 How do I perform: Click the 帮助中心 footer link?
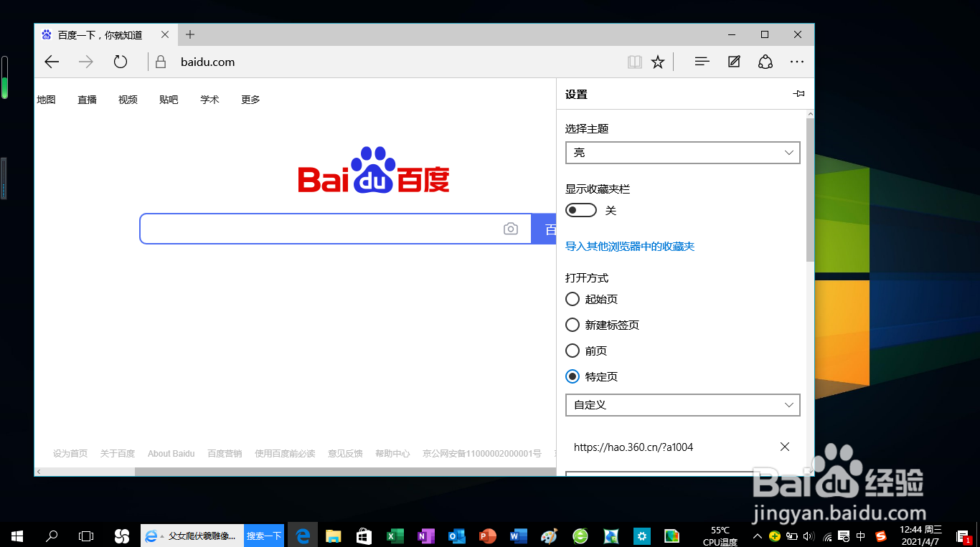click(392, 453)
